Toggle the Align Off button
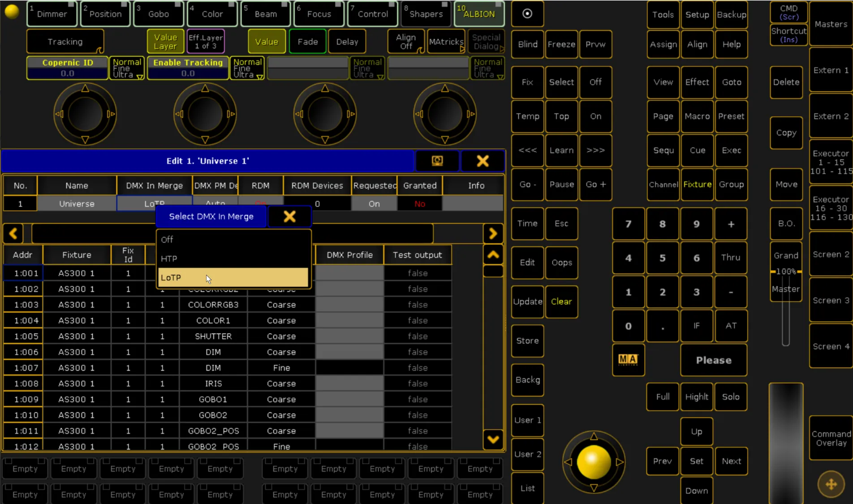This screenshot has height=504, width=853. [406, 42]
